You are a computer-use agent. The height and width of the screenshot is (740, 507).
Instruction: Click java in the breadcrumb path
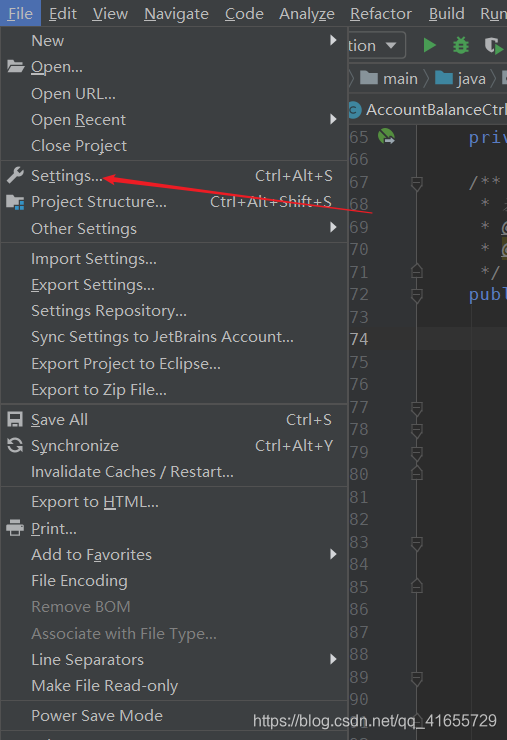click(471, 78)
